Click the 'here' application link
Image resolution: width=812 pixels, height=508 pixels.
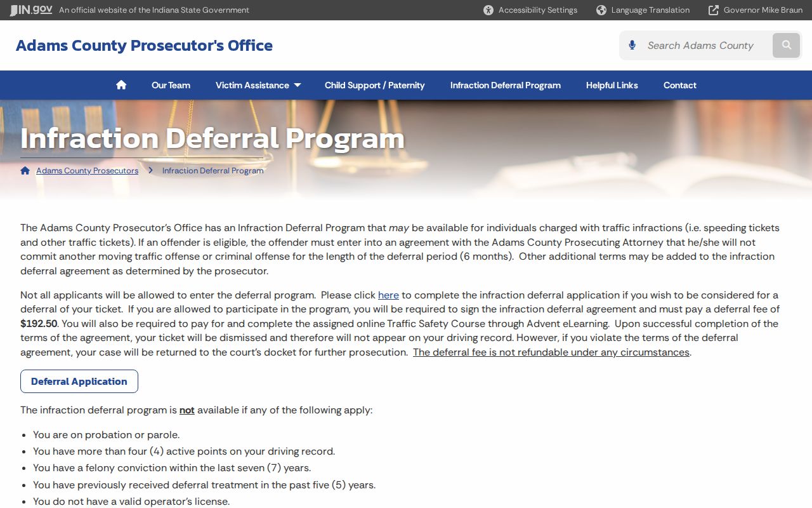pyautogui.click(x=388, y=295)
